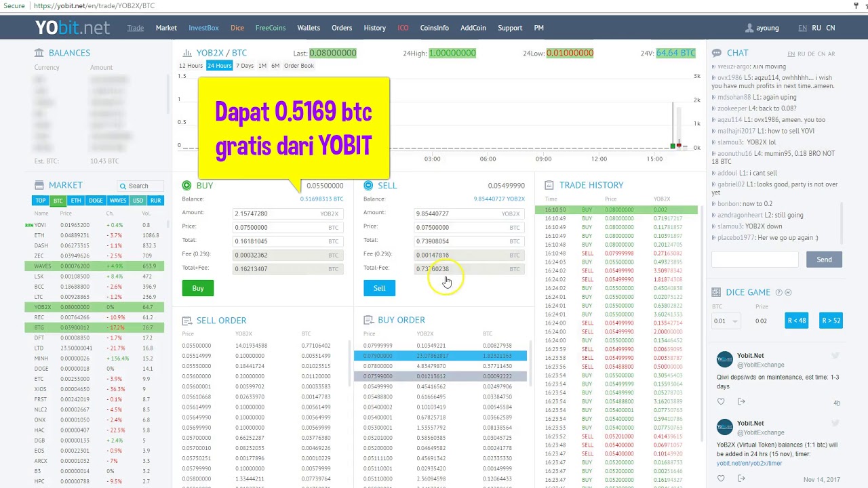Like the Qiwi maintenance tweet
Image resolution: width=868 pixels, height=488 pixels.
pyautogui.click(x=721, y=402)
